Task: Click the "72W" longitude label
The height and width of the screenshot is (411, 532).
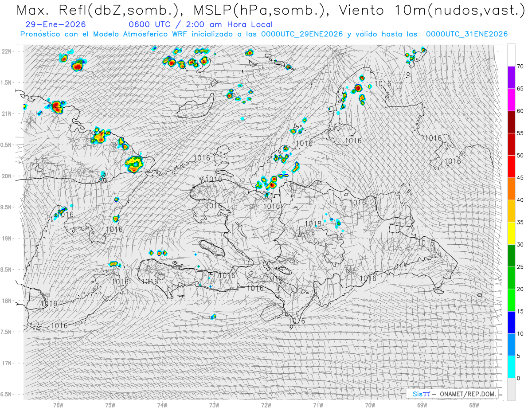Action: tap(266, 405)
